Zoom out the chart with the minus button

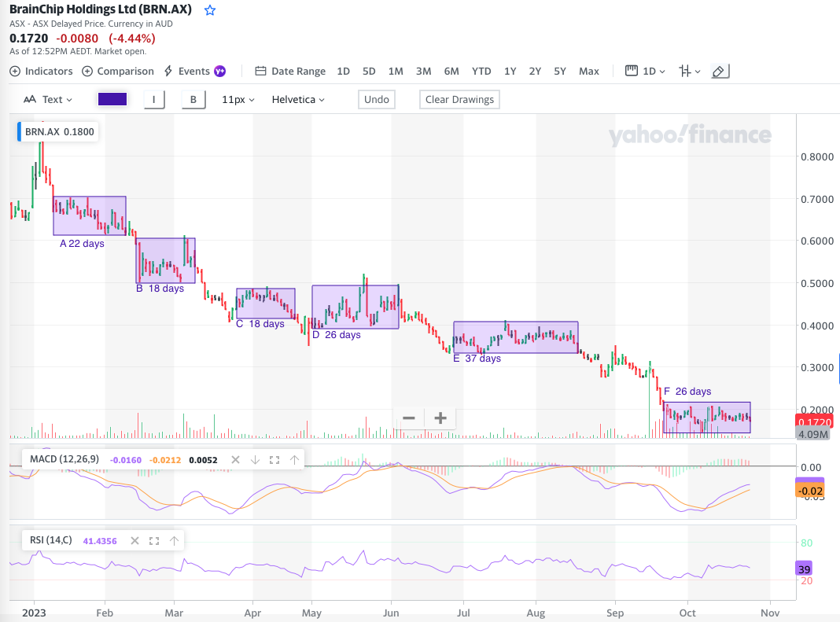(409, 418)
